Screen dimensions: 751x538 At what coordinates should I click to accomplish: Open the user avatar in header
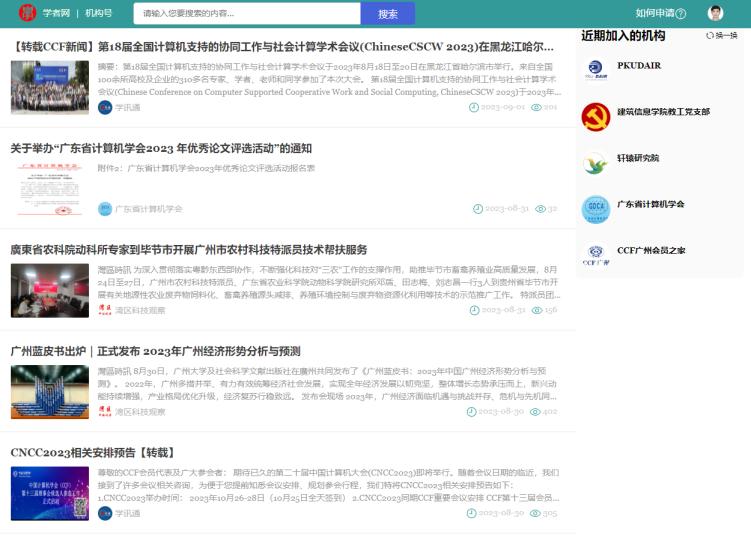[x=715, y=13]
